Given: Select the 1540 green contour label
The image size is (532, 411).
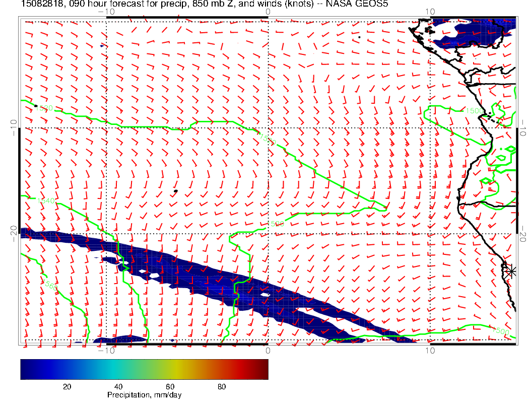Looking at the screenshot, I should coord(45,200).
